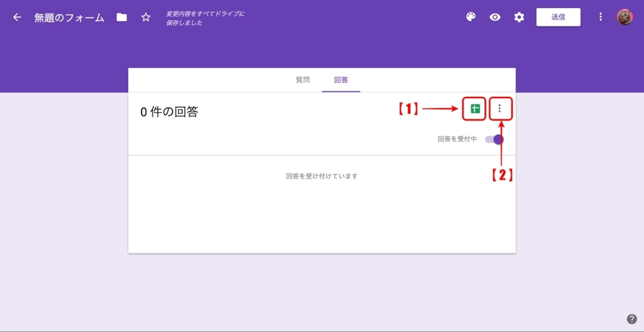This screenshot has width=644, height=332.
Task: Toggle the 回答を受付中 switch off
Action: coord(494,140)
